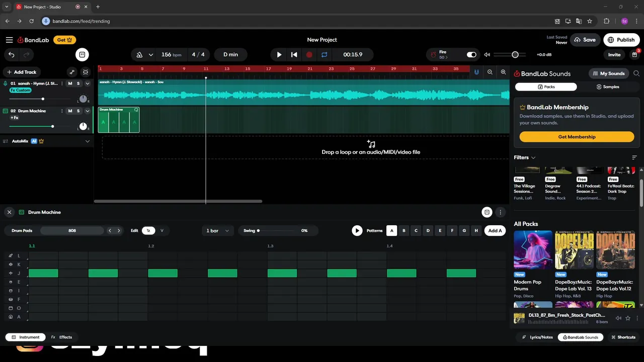Click Get Membership button
The height and width of the screenshot is (362, 644).
(577, 137)
